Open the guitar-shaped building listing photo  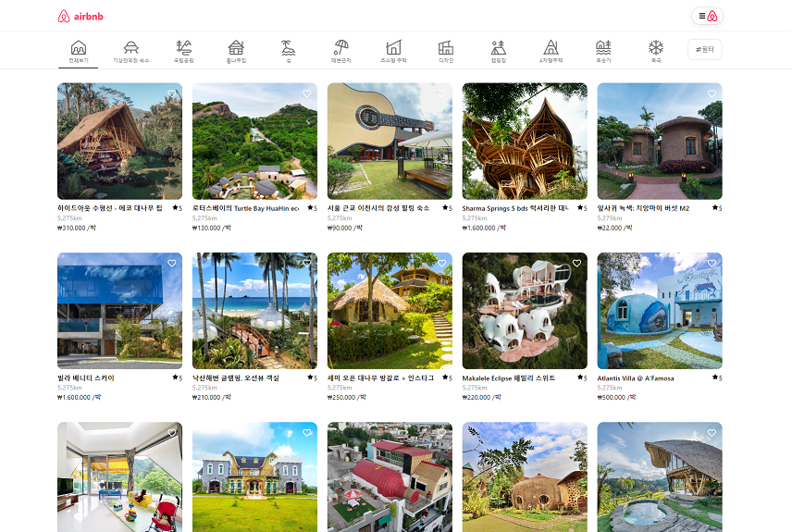click(390, 141)
